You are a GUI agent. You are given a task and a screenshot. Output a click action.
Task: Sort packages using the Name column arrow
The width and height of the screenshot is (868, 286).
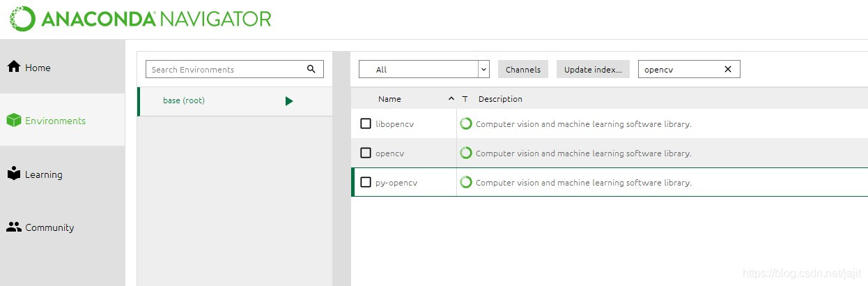(451, 99)
